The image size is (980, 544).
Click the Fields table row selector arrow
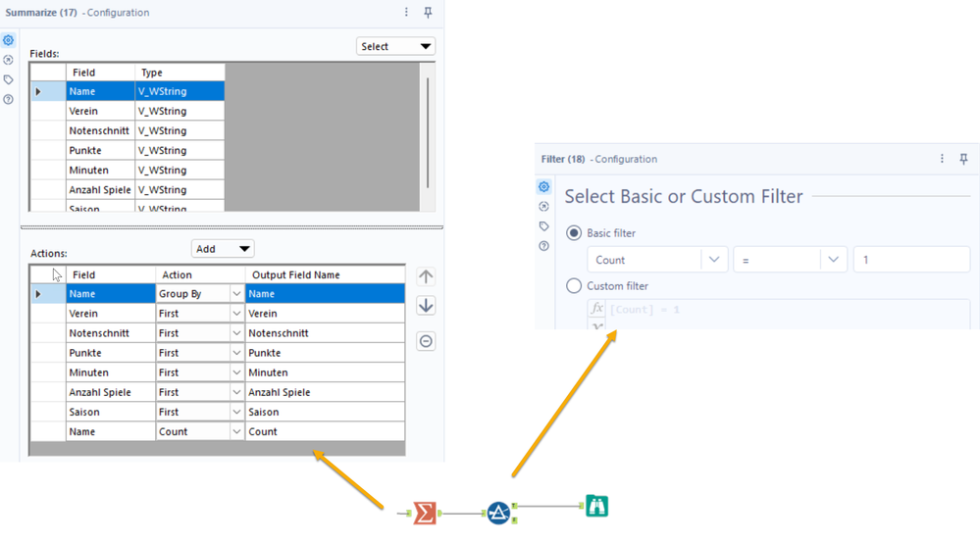tap(38, 91)
